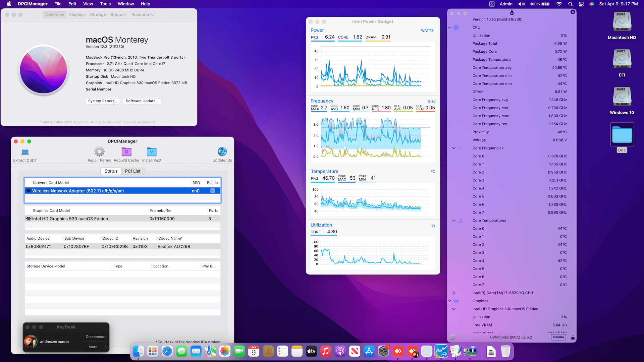Open the Tools menu in menu bar
This screenshot has height=362, width=644.
(x=105, y=4)
